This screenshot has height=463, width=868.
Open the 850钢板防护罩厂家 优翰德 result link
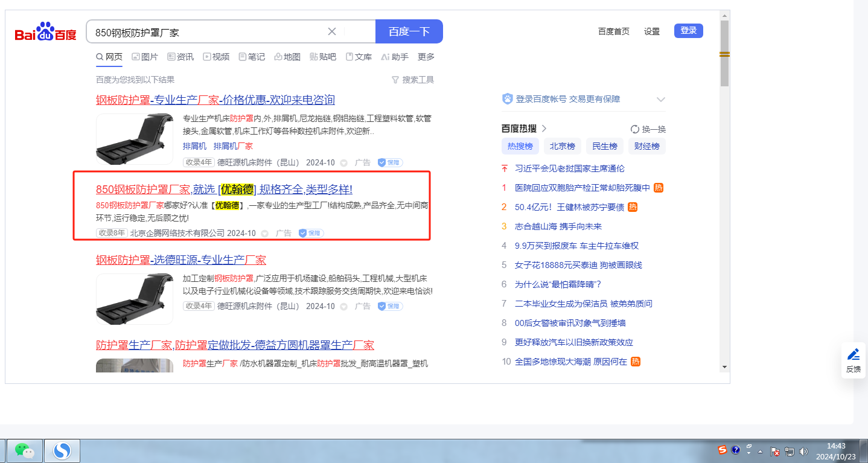tap(223, 190)
